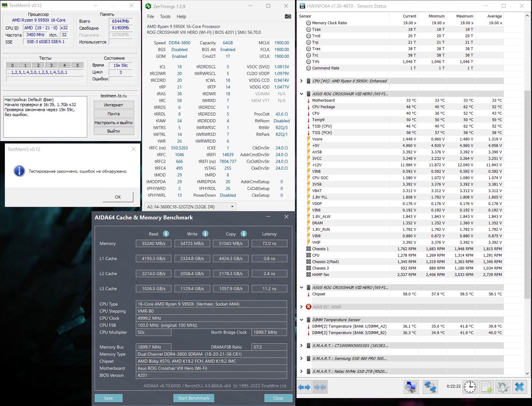Click the TestMem5 log text starting with Настройка
This screenshot has height=406, width=532.
[x=45, y=117]
